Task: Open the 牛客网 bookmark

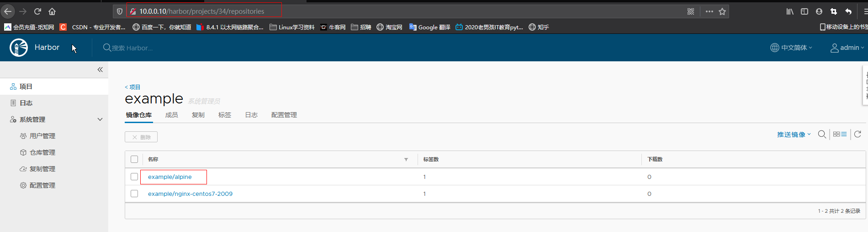Action: coord(333,27)
